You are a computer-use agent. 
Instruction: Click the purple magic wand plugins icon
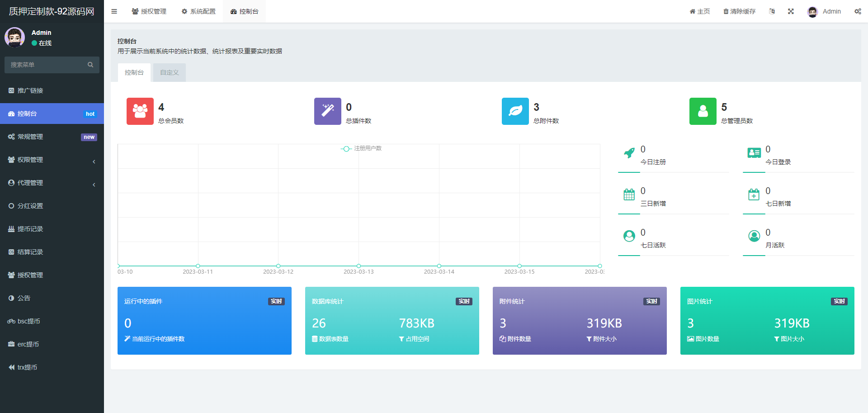coord(327,111)
